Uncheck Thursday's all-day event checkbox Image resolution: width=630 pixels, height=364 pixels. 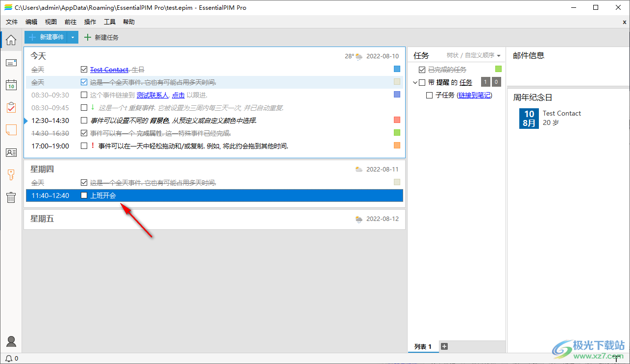(84, 183)
